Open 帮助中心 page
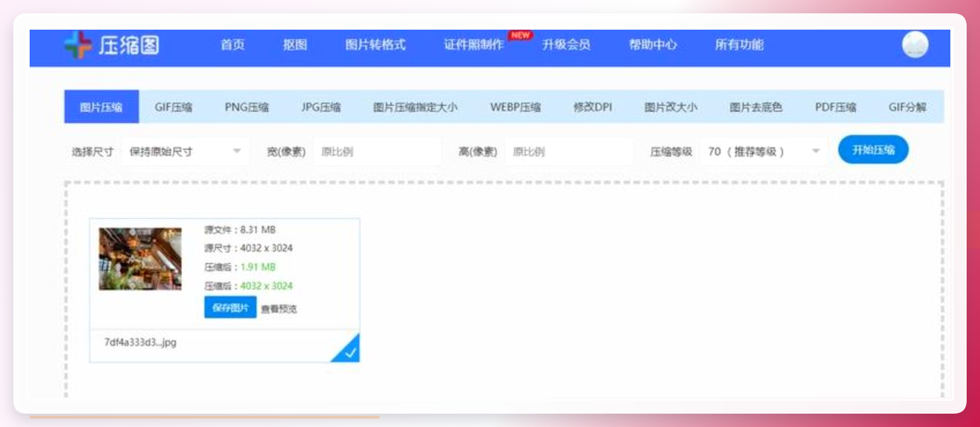Screen dimensions: 980x427 pyautogui.click(x=653, y=45)
